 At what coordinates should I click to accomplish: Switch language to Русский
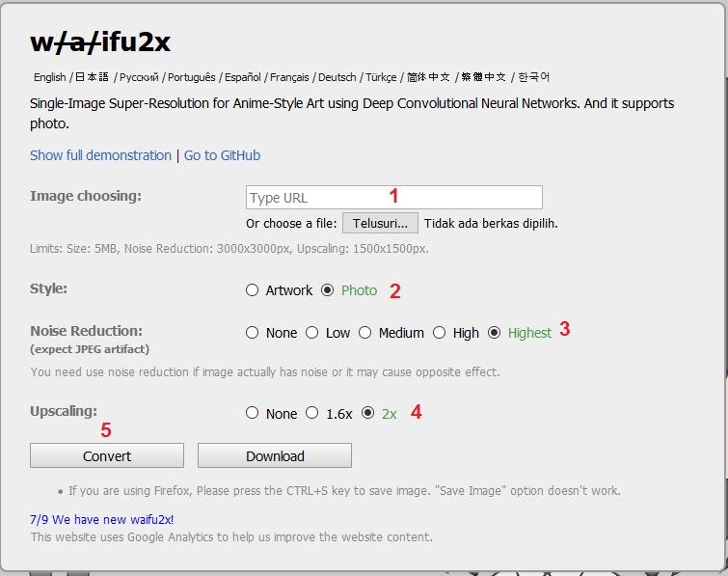(139, 77)
